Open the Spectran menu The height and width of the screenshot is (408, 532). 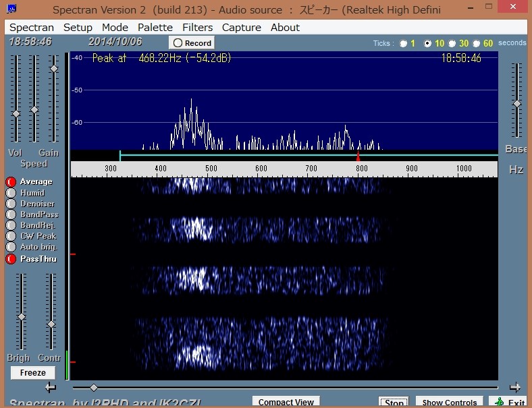point(32,28)
